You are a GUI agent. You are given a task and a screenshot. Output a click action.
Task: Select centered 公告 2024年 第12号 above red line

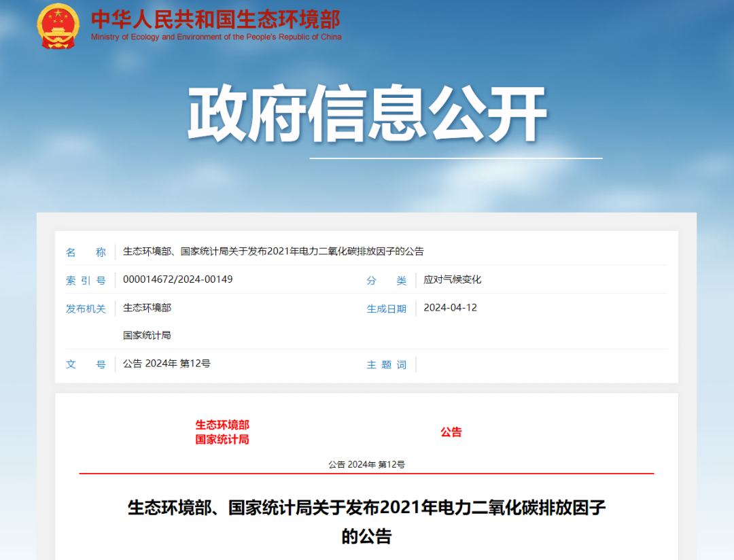366,464
